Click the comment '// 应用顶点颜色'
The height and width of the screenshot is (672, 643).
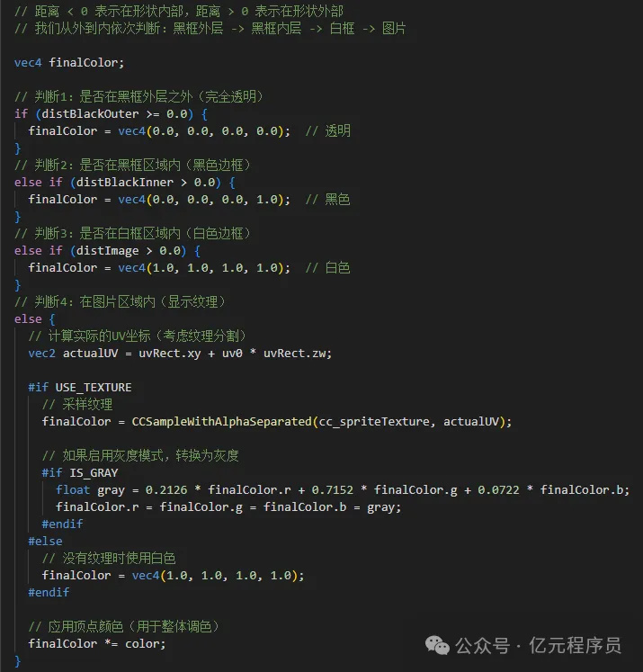pos(124,627)
